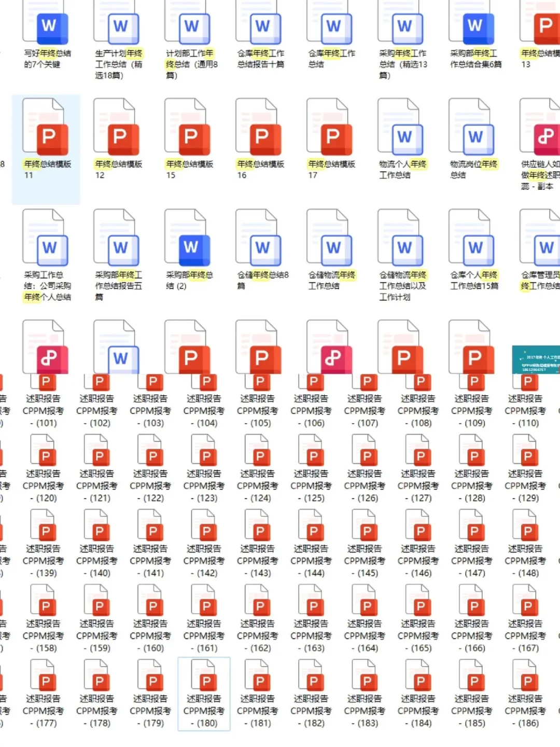Click the PowerPoint icon of 年终总结模版 16
The width and height of the screenshot is (560, 747).
click(x=259, y=127)
